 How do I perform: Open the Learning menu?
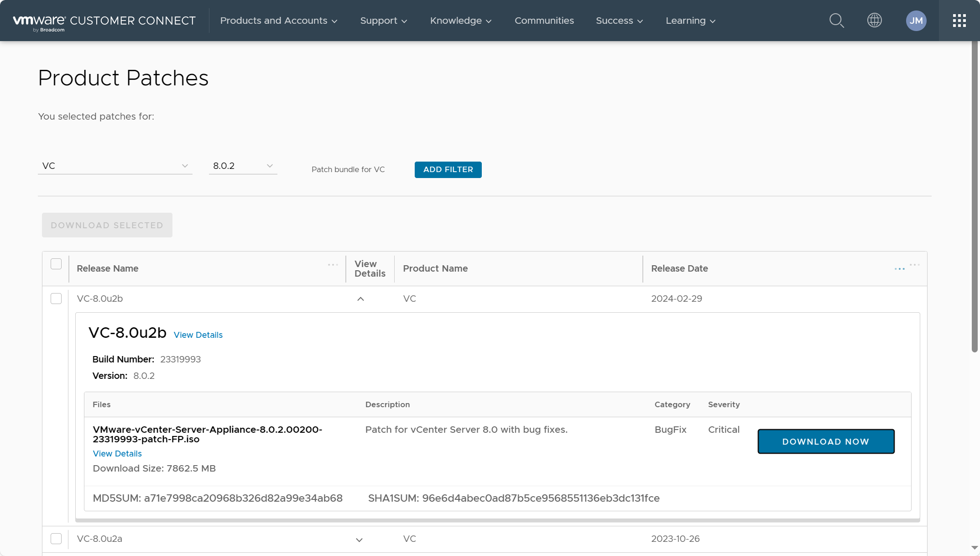pos(691,21)
